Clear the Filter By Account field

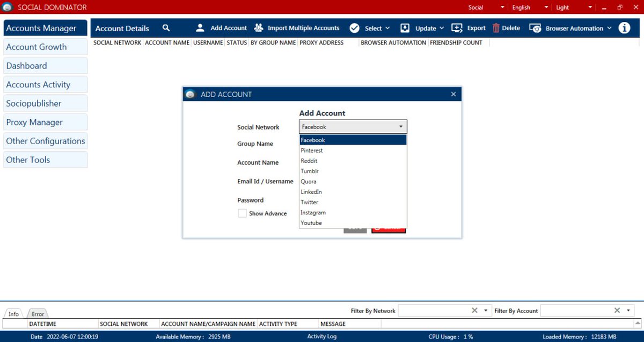(x=617, y=310)
